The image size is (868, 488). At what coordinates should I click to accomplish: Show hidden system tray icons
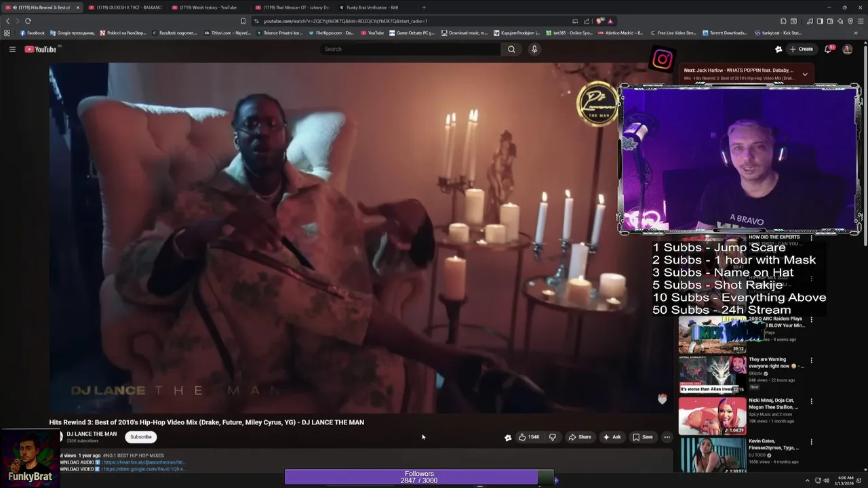[x=807, y=481]
